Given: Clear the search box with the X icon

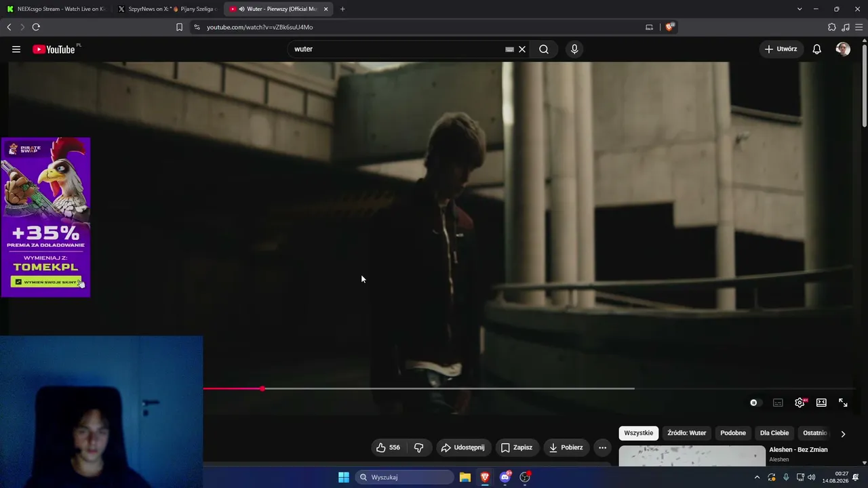Looking at the screenshot, I should pos(522,49).
